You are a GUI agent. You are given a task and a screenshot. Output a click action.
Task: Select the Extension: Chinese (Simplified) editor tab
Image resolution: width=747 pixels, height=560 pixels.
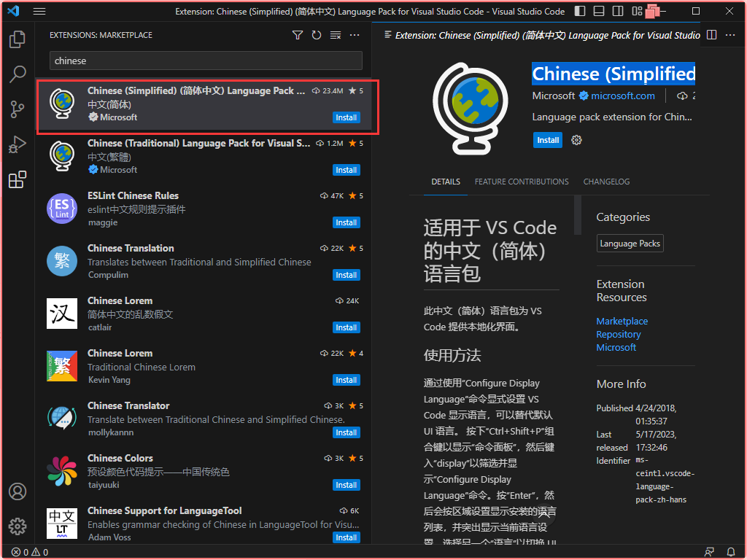542,35
